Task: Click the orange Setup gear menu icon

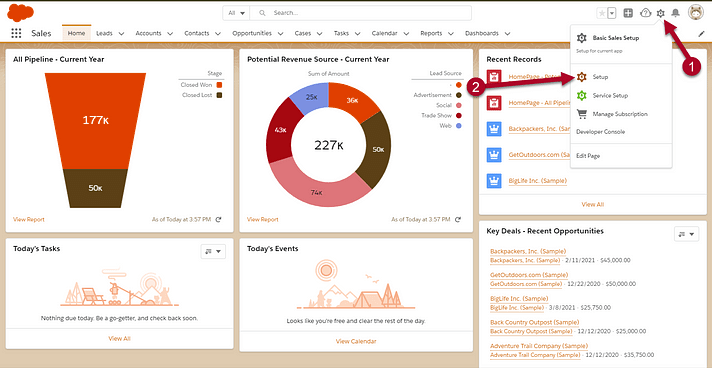Action: tap(581, 77)
